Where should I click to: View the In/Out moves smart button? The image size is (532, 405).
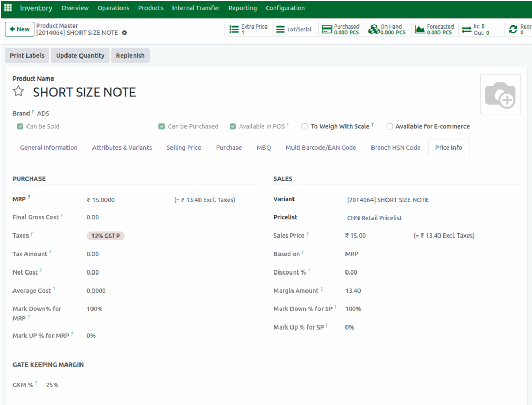(476, 29)
